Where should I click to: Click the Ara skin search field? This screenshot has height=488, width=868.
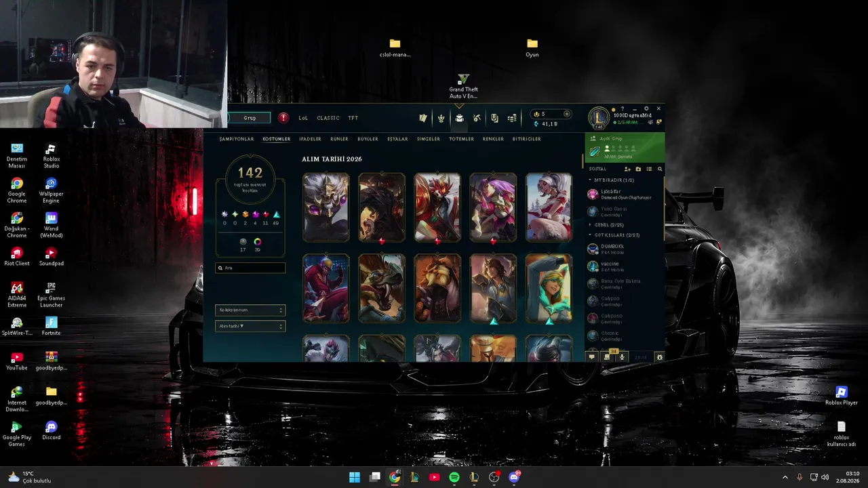(250, 268)
